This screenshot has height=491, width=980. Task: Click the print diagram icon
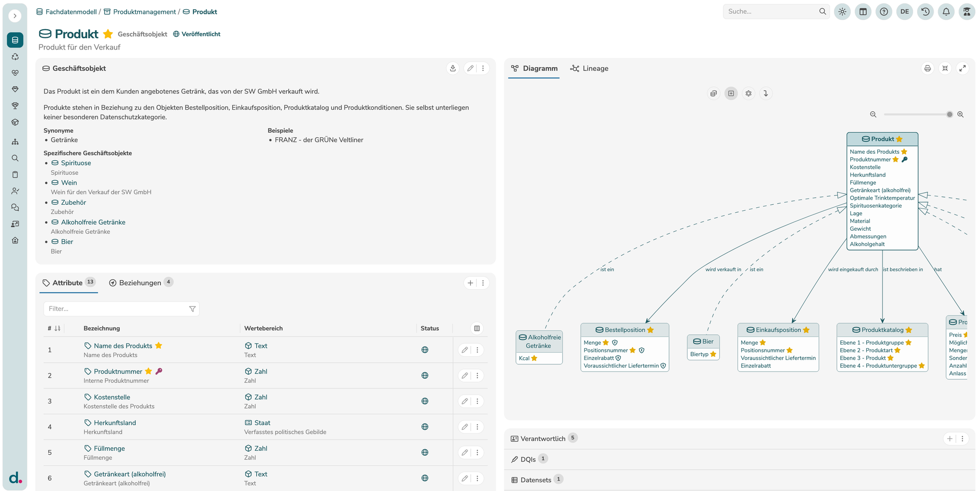click(927, 68)
